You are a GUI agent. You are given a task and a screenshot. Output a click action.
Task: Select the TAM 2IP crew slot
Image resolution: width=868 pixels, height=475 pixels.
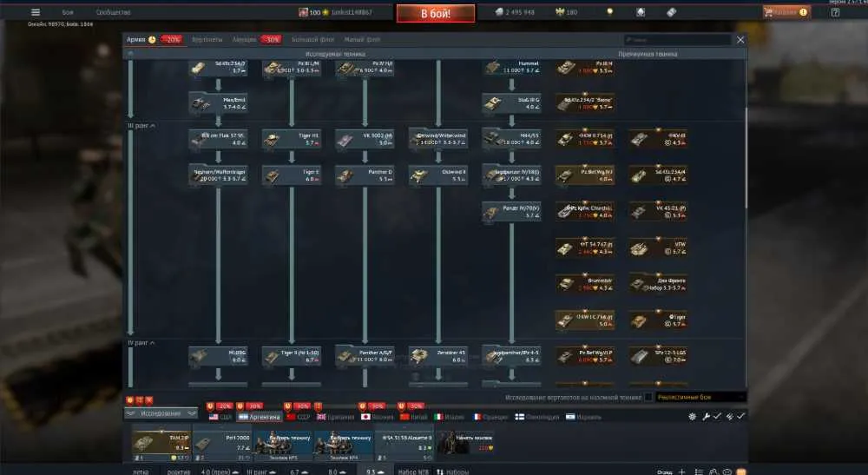[x=161, y=444]
